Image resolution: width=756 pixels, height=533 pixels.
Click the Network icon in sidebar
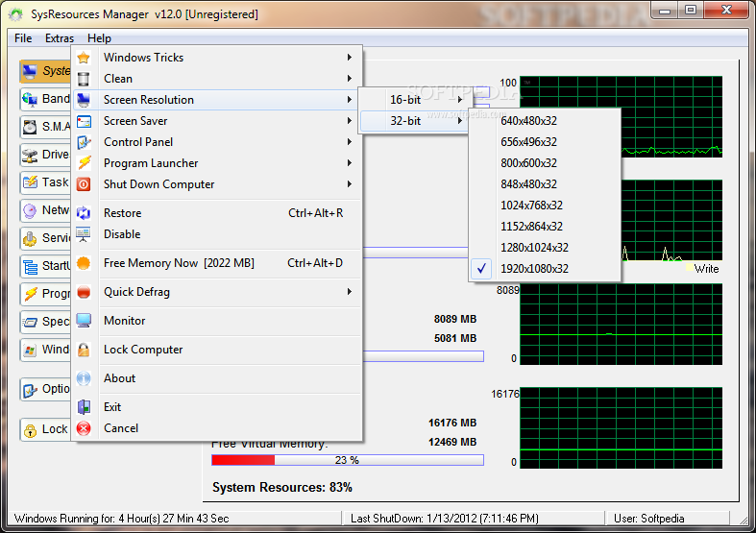(x=30, y=210)
